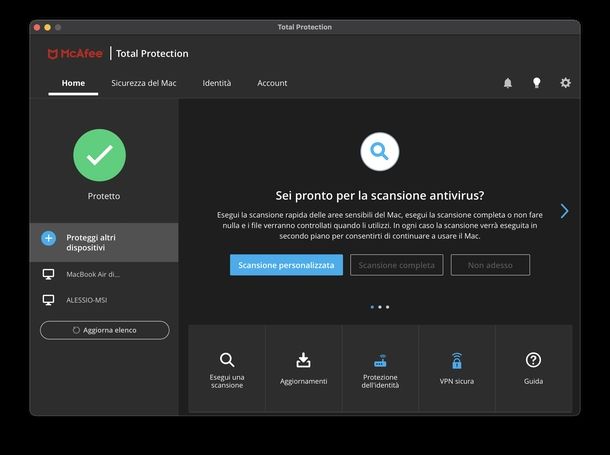The image size is (610, 455).
Task: Click the Protetto status label
Action: pyautogui.click(x=103, y=196)
